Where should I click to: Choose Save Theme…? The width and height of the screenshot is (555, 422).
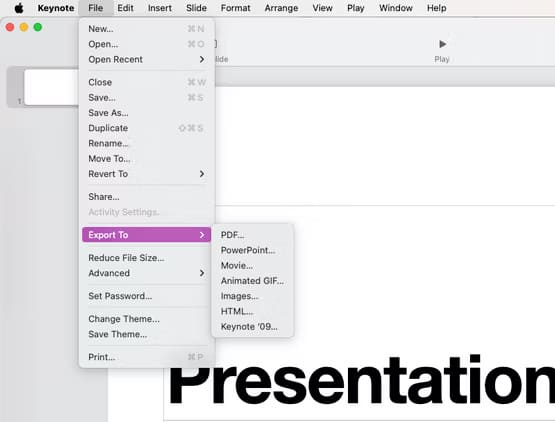click(x=147, y=334)
